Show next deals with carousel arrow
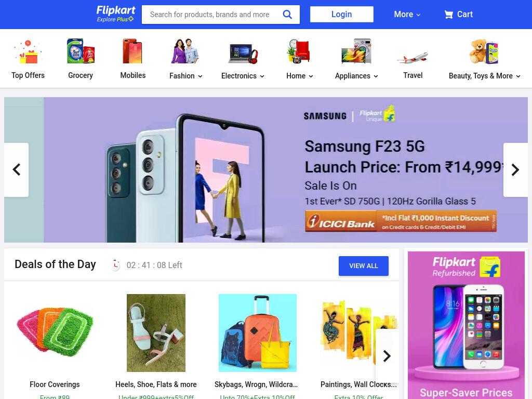 (387, 356)
